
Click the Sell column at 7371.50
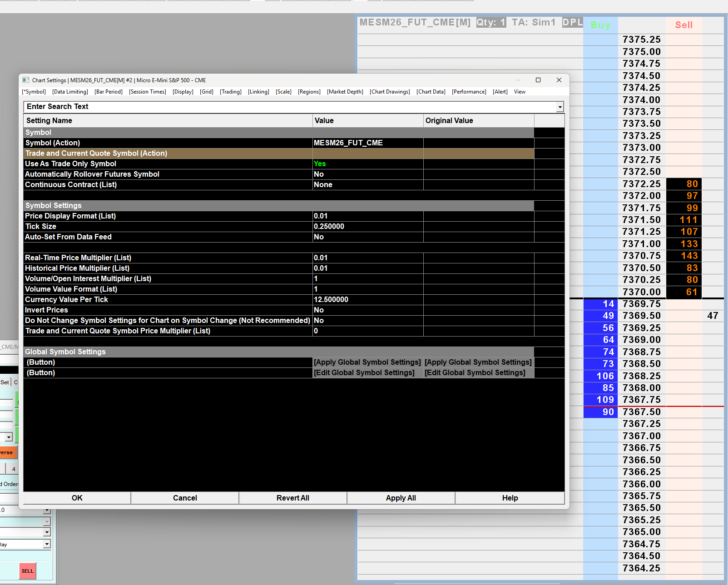[684, 220]
